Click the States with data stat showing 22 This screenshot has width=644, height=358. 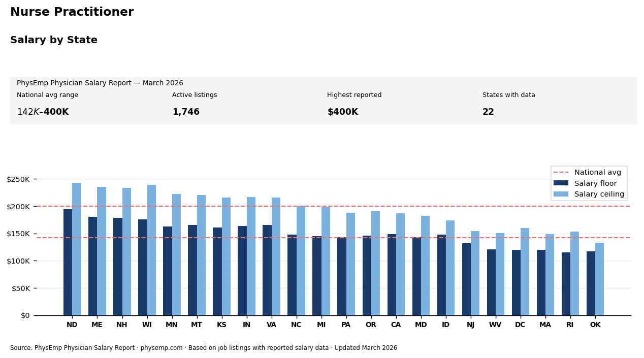488,112
